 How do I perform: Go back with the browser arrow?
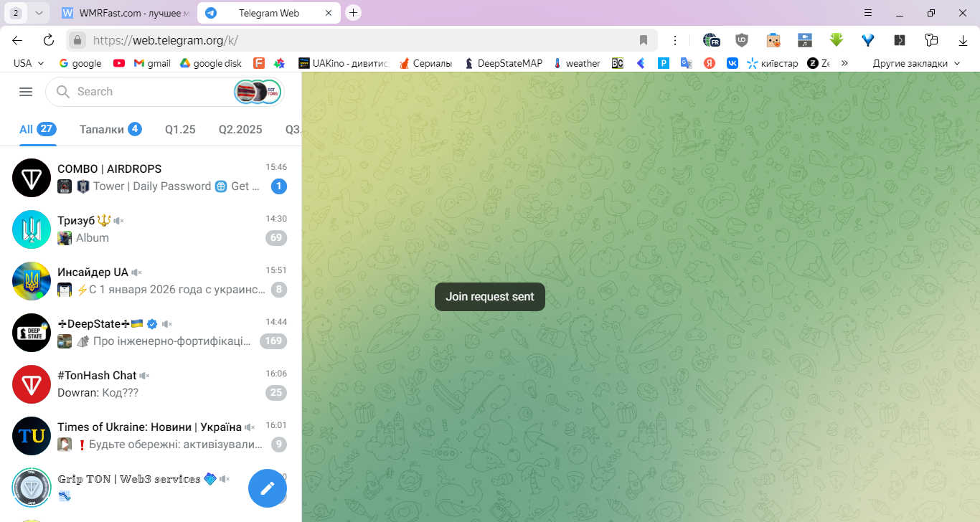click(x=17, y=40)
